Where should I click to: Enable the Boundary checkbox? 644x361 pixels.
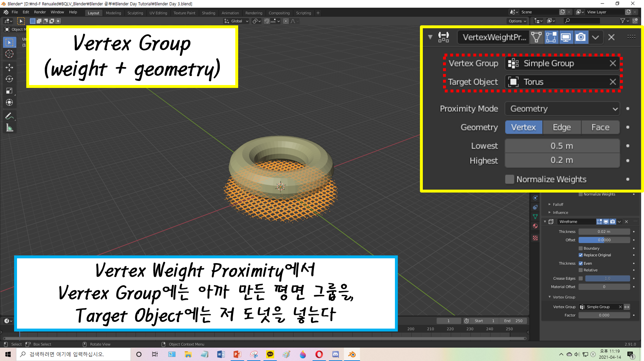pos(581,248)
